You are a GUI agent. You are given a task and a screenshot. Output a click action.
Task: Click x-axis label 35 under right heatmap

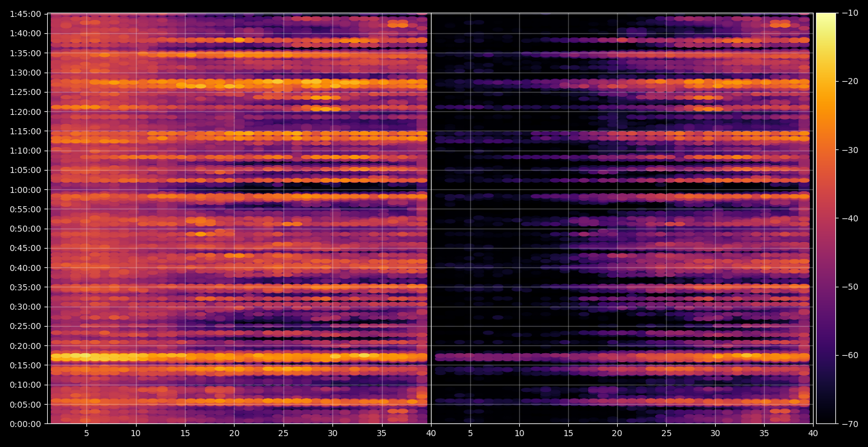click(x=764, y=434)
